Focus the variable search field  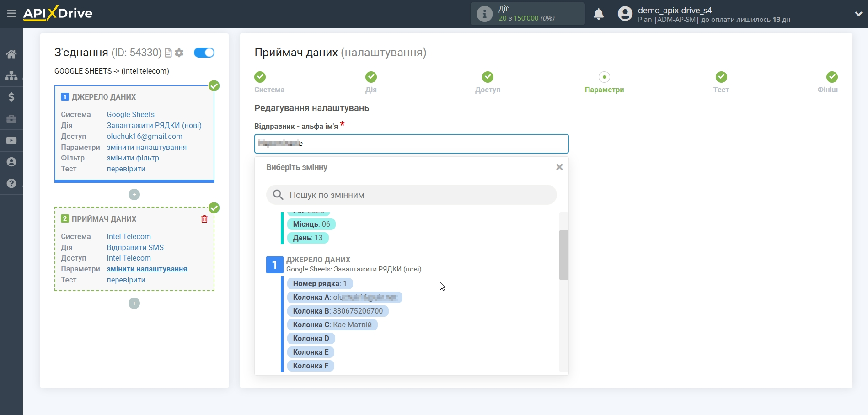412,195
